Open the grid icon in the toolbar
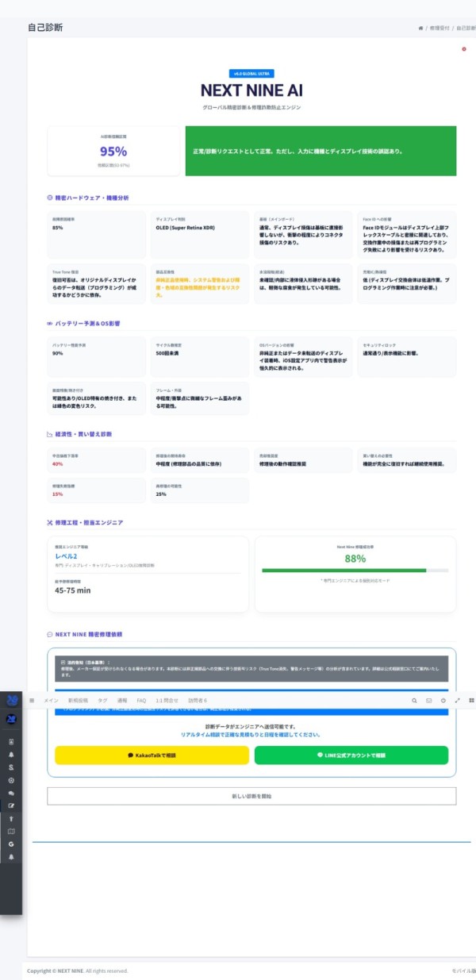The width and height of the screenshot is (476, 980). 471,701
